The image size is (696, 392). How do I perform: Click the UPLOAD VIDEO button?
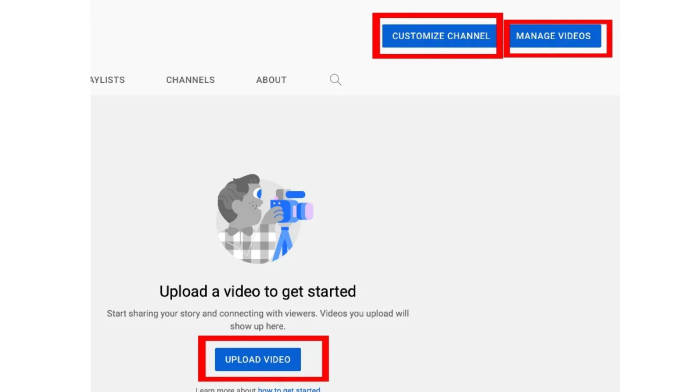(x=258, y=359)
